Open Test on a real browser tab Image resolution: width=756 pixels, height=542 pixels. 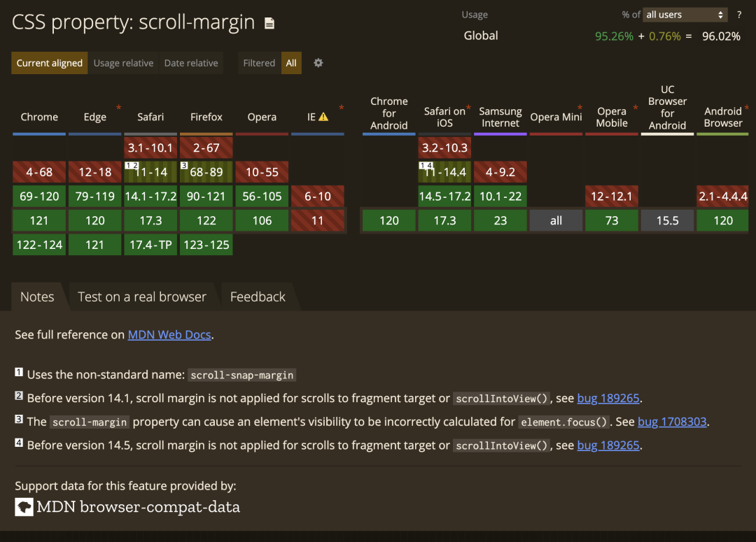(141, 297)
